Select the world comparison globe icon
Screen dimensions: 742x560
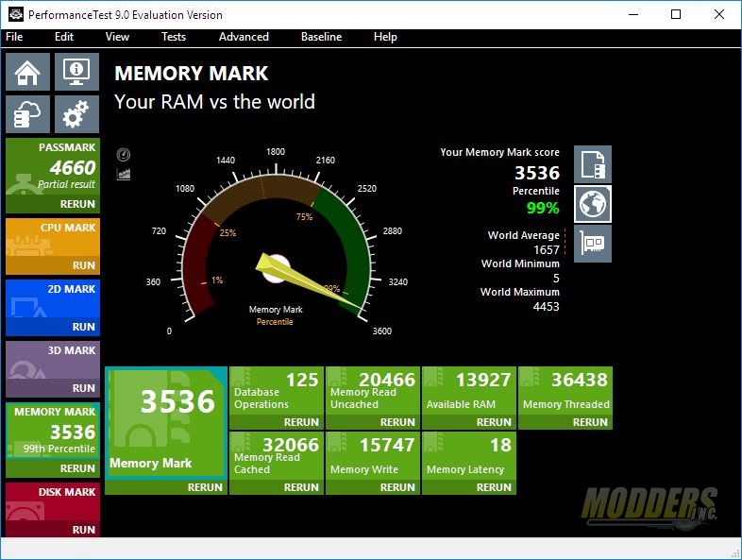pyautogui.click(x=593, y=204)
